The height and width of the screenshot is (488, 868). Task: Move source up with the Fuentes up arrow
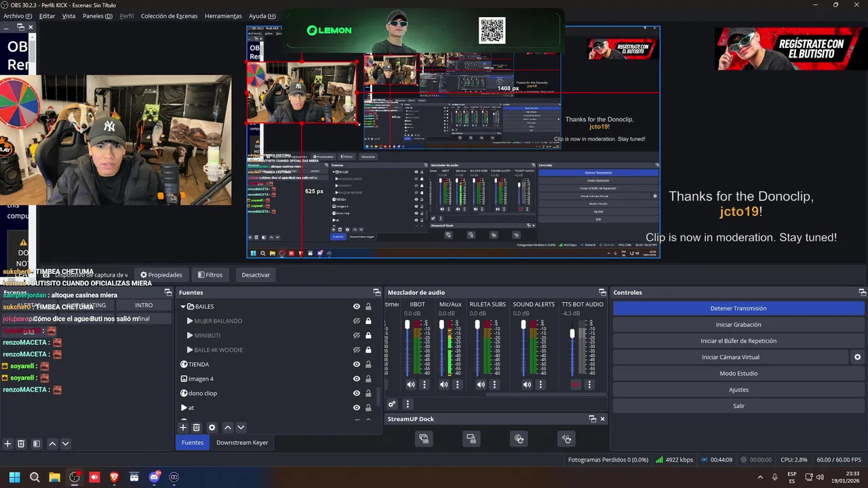point(228,428)
